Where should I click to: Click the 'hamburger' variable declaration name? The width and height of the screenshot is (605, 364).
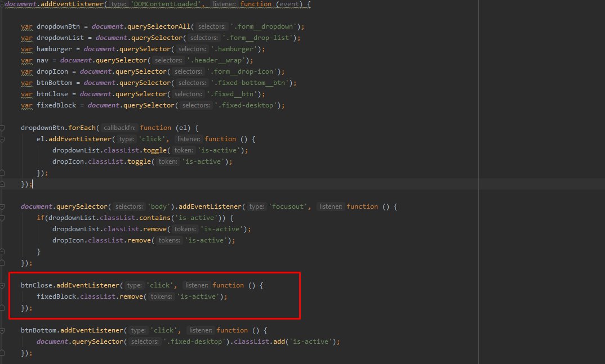click(x=55, y=49)
